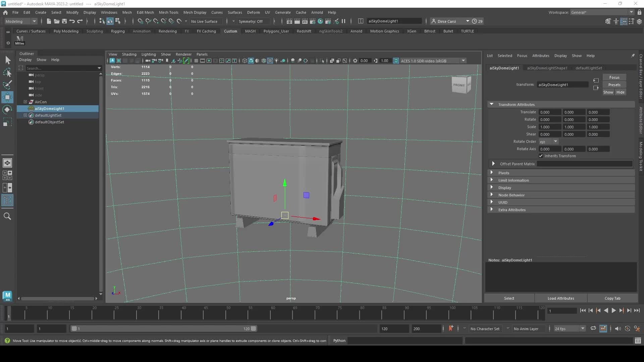Screen dimensions: 644x362
Task: Select the Zoom tool in the left toolbar
Action: click(7, 216)
